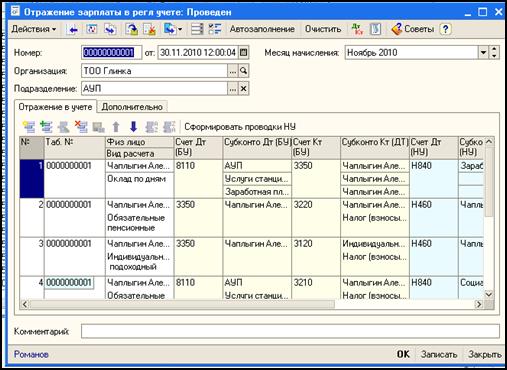
Task: Click the checklist toolbar icon
Action: [x=215, y=29]
